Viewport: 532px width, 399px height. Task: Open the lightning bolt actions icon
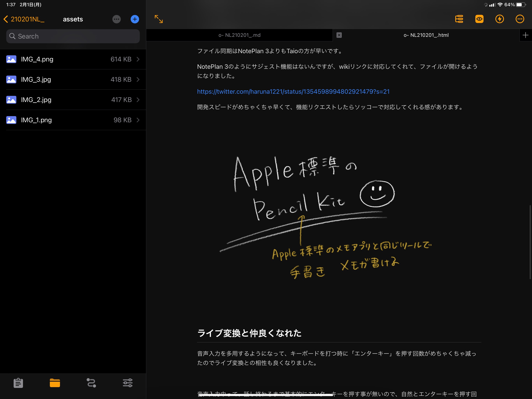point(499,19)
